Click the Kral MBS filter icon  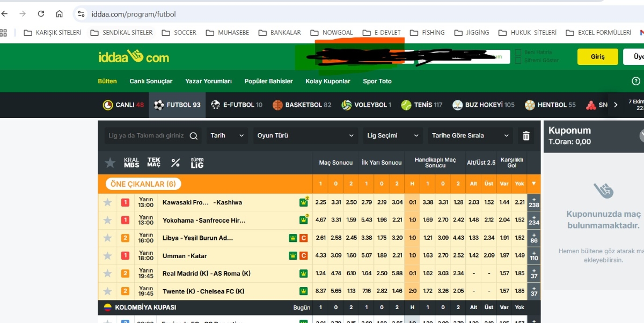click(131, 163)
